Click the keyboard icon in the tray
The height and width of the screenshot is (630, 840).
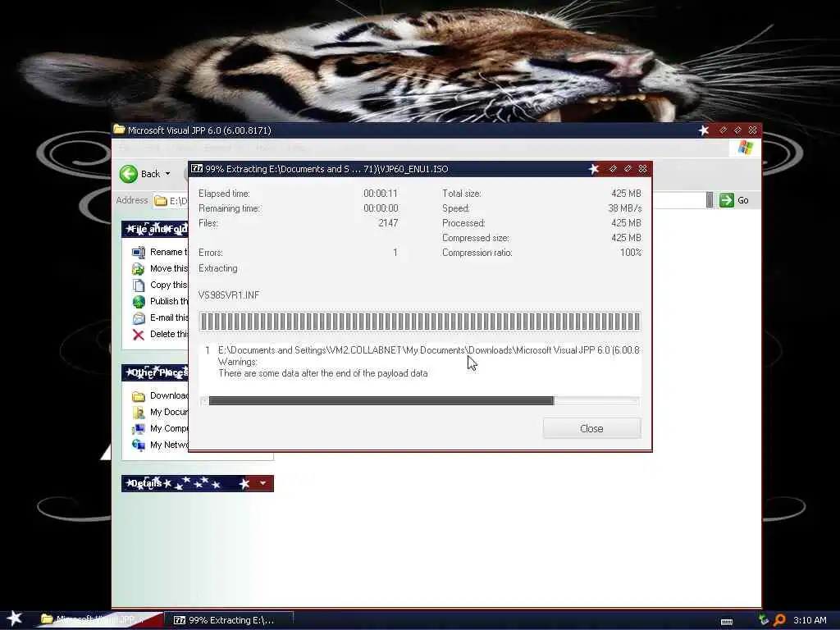click(727, 622)
